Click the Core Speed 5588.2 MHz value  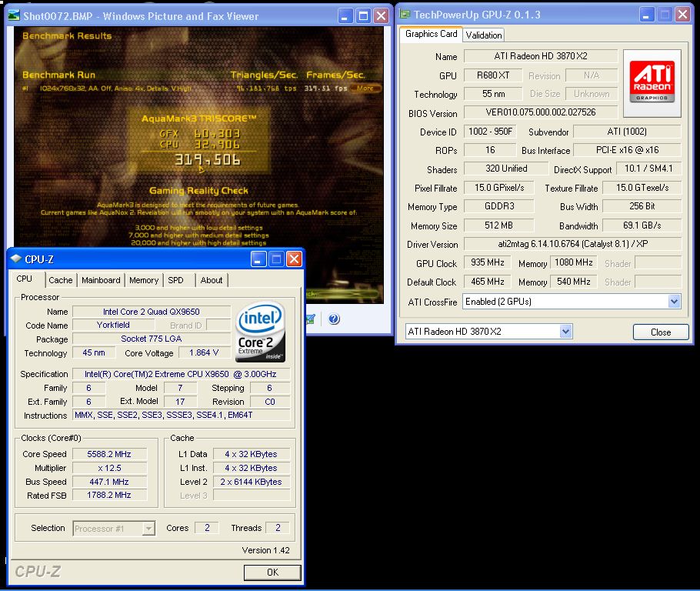[109, 454]
